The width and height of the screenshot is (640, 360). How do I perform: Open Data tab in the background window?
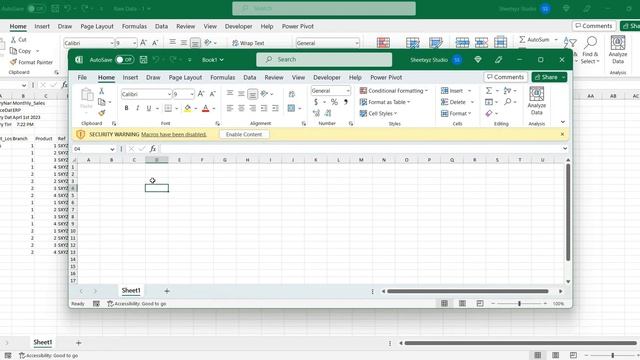click(x=161, y=26)
